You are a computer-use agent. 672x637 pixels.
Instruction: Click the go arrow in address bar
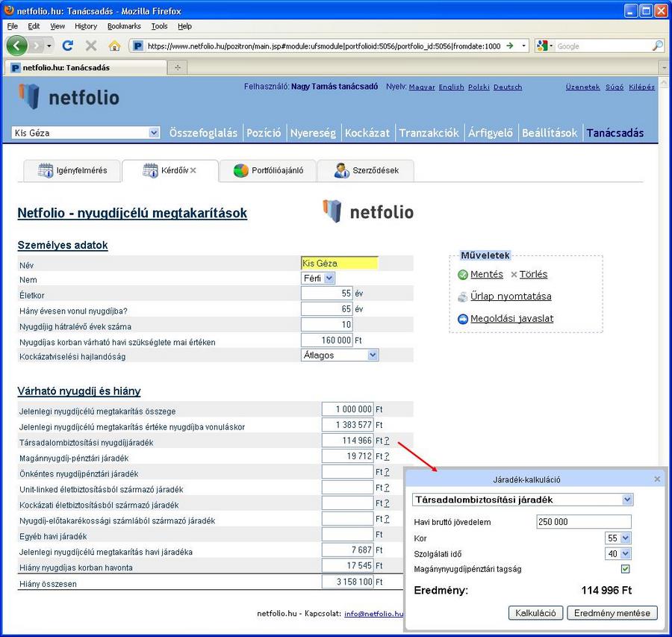pyautogui.click(x=509, y=46)
